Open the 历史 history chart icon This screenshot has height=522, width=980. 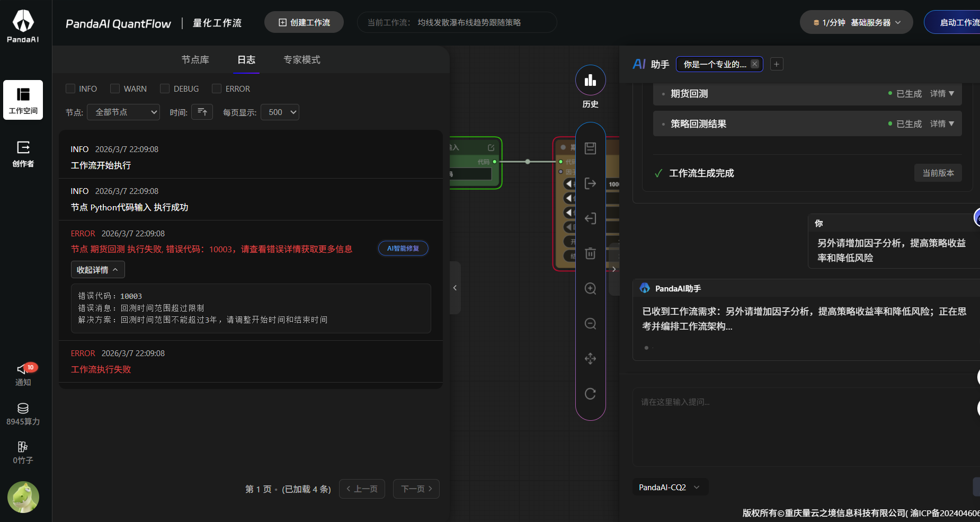590,80
